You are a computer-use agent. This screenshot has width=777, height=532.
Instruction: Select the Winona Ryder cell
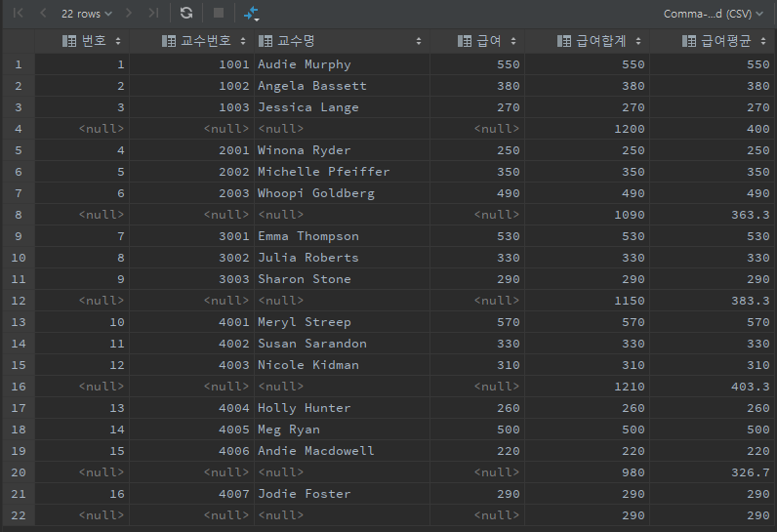coord(342,150)
